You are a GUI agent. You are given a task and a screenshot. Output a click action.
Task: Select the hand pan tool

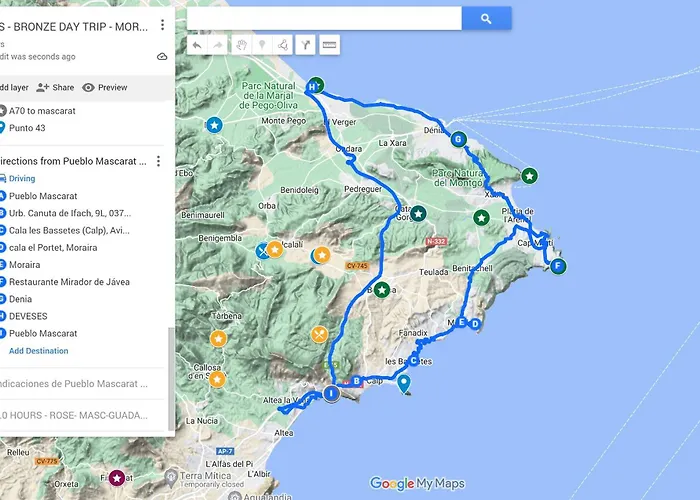click(241, 45)
